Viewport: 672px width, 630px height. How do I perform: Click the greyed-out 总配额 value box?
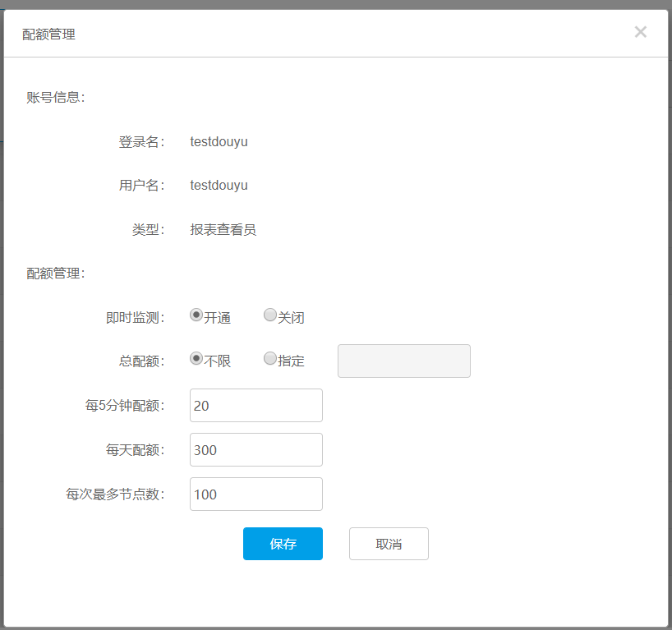coord(403,361)
